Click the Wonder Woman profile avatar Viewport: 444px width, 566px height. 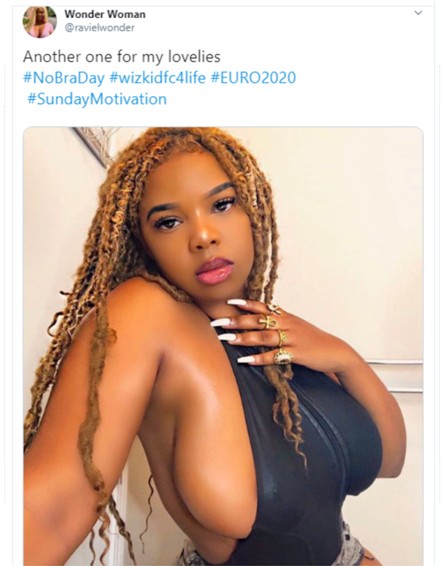pos(40,22)
